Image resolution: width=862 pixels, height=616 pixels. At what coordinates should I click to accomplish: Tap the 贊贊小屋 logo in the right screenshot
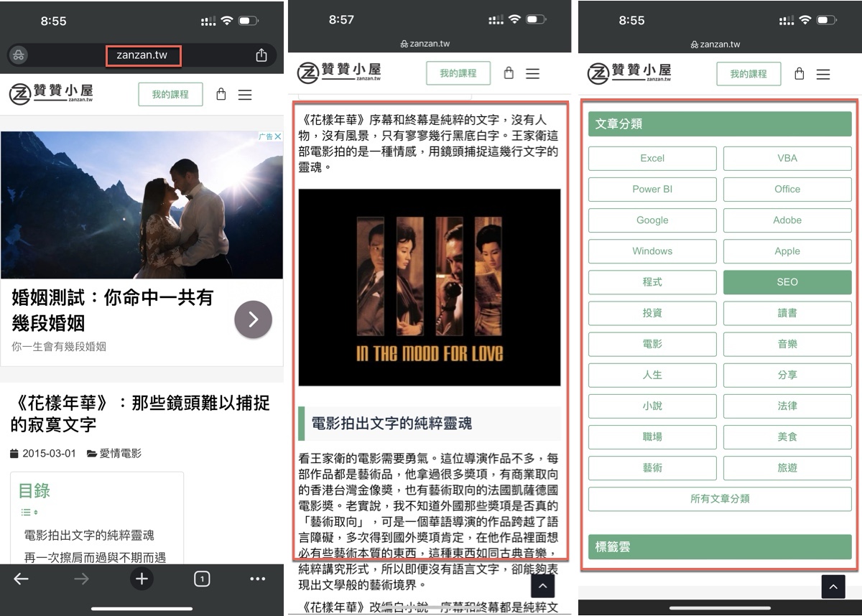[629, 73]
